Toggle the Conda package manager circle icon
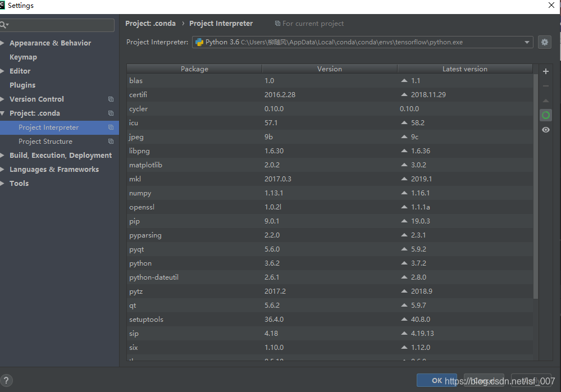Screen dimensions: 561x392 point(546,115)
